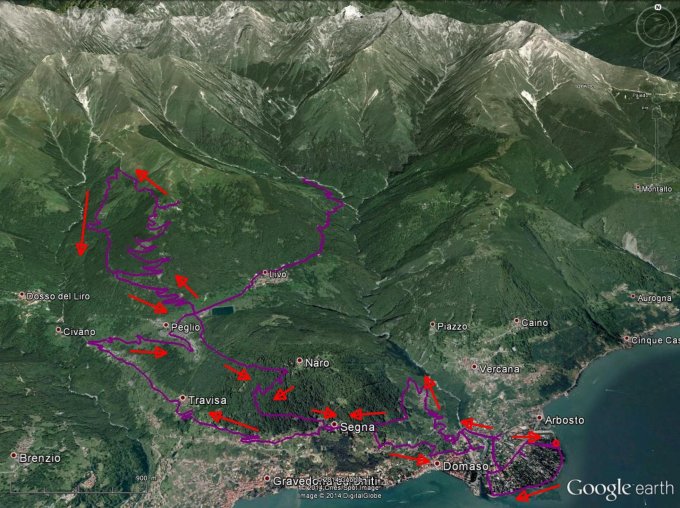Viewport: 680px width, 508px height.
Task: Click the Naro place marker
Action: click(x=299, y=361)
